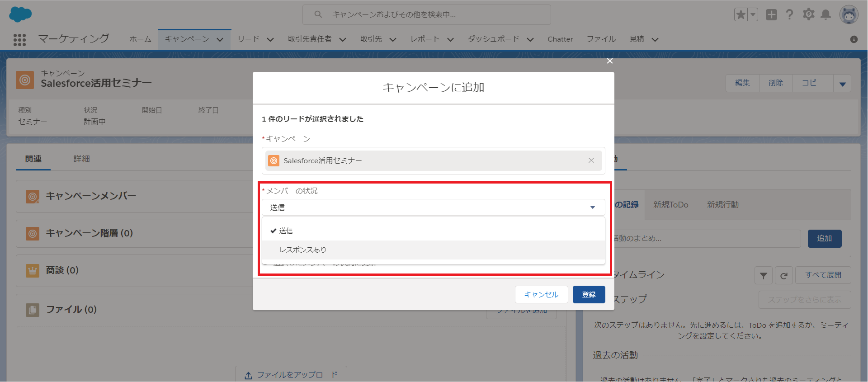
Task: Click the キャンセル button
Action: 541,295
